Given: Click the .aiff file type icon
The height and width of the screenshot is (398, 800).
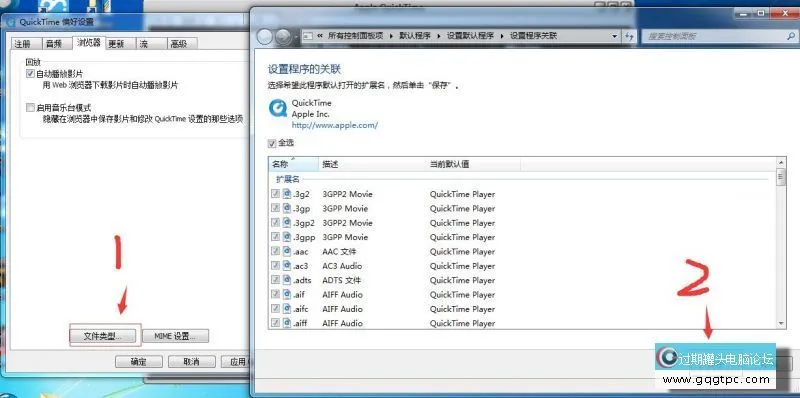Looking at the screenshot, I should (x=287, y=322).
